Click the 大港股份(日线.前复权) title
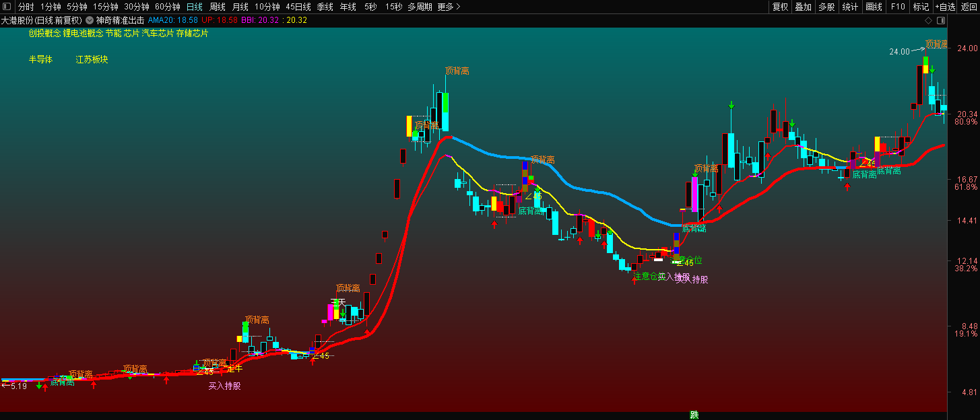This screenshot has height=420, width=980. [41, 20]
